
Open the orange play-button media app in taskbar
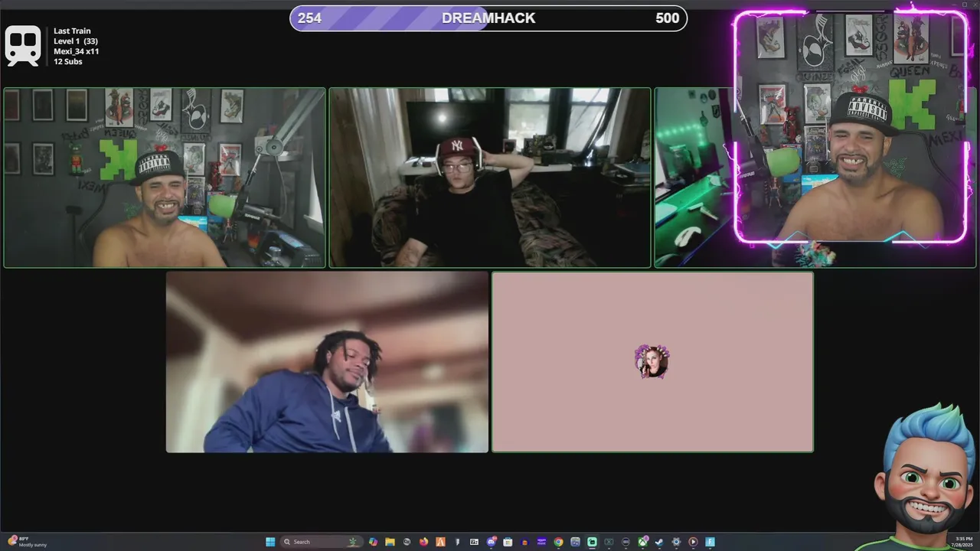(x=693, y=542)
